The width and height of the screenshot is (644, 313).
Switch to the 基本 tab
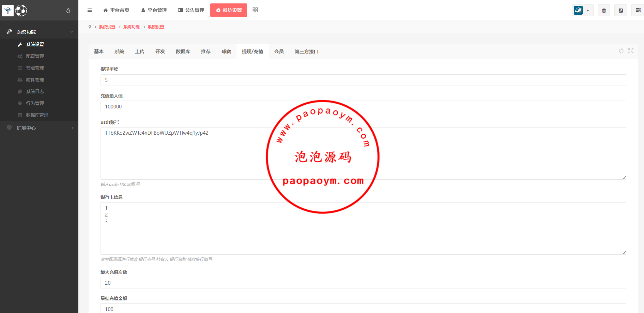tap(99, 51)
